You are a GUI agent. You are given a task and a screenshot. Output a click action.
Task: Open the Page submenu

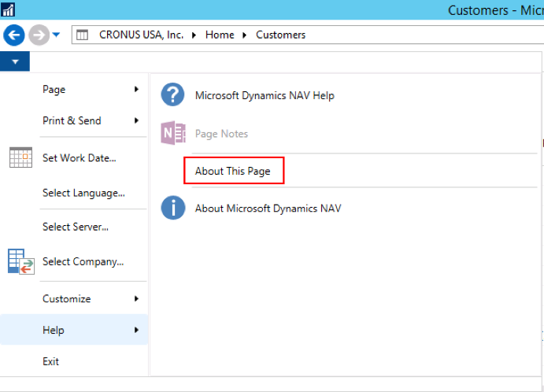(74, 90)
